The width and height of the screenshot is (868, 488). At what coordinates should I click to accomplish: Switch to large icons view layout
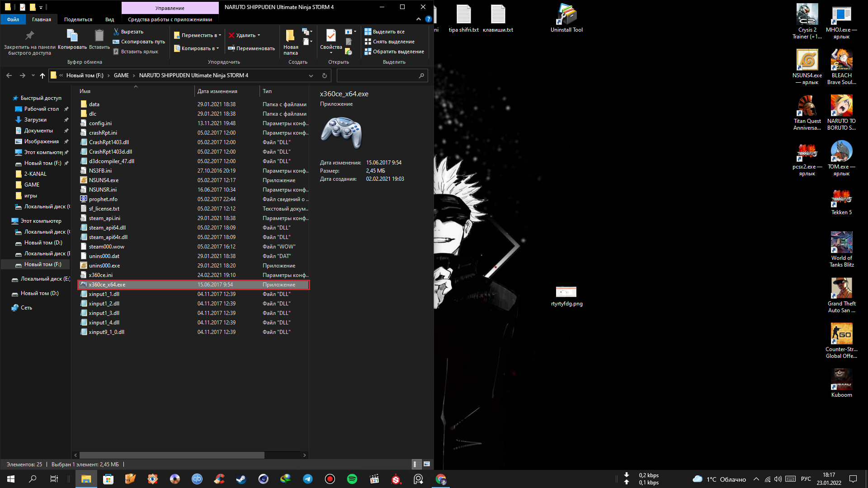pyautogui.click(x=426, y=464)
